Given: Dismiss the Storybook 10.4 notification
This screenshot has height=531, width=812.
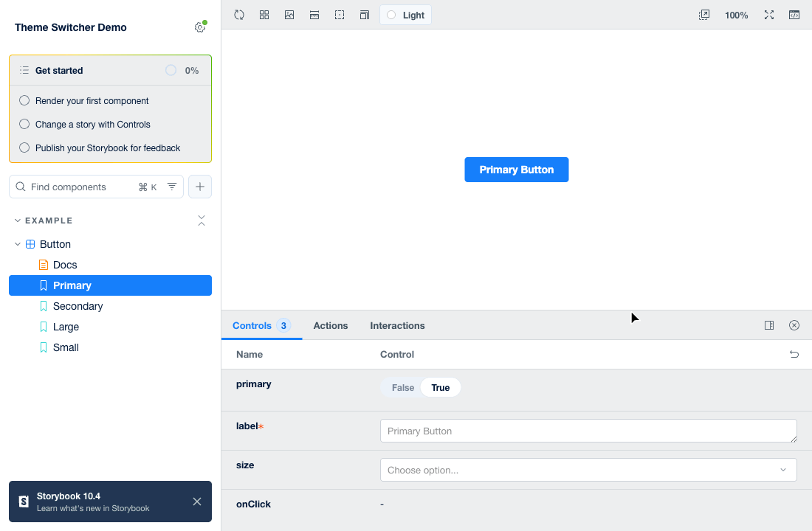Looking at the screenshot, I should tap(197, 502).
